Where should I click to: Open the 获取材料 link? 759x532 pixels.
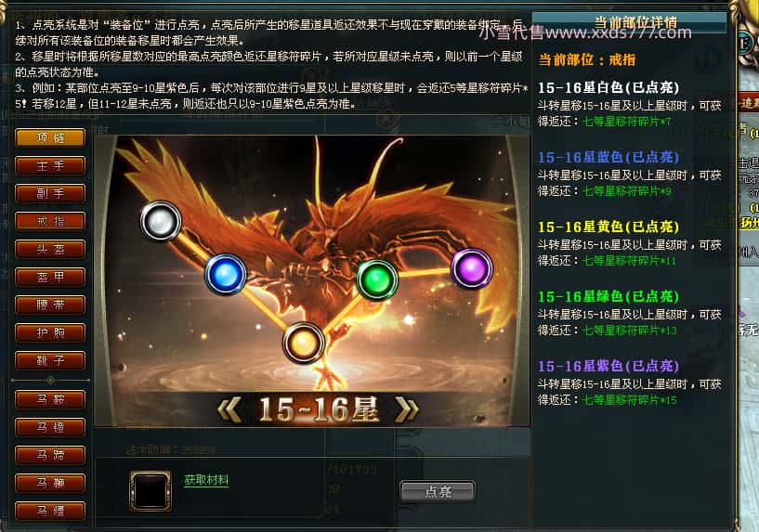point(206,480)
